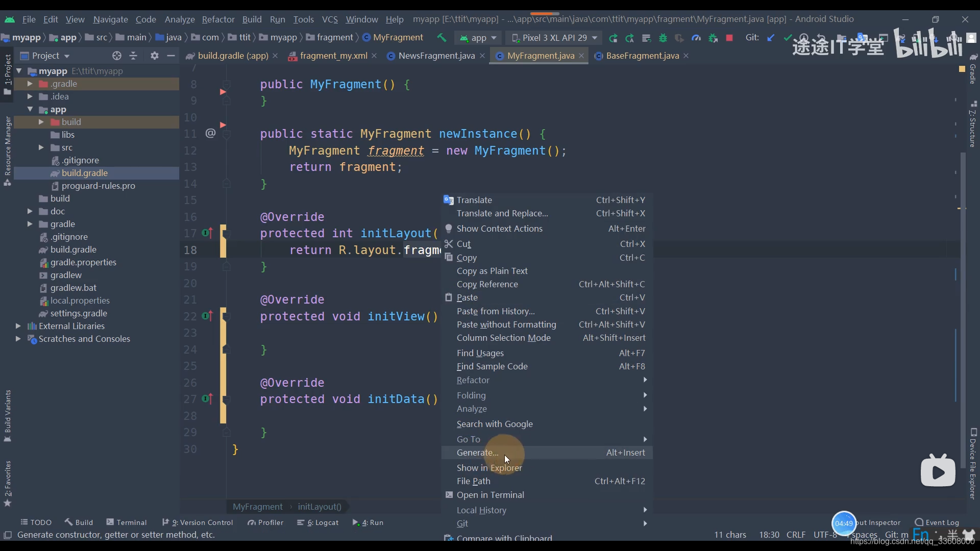
Task: Click the Make Project hammer icon
Action: click(x=442, y=38)
